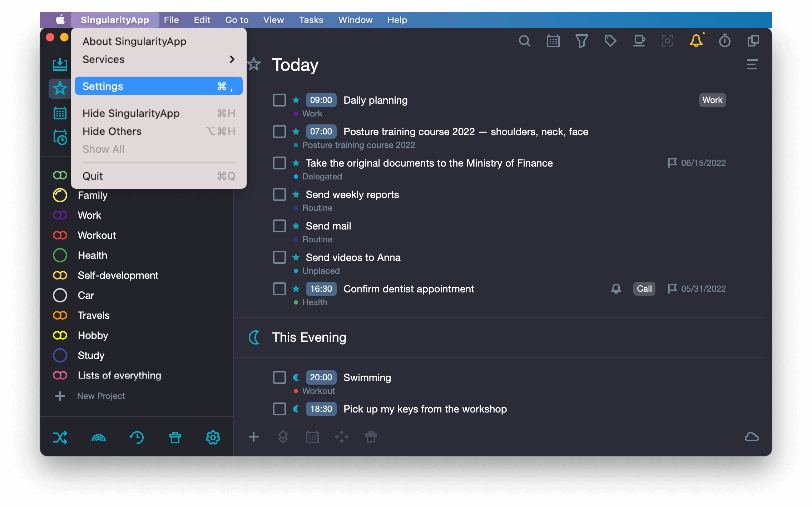
Task: Click the reminder bell on dentist task
Action: [616, 289]
